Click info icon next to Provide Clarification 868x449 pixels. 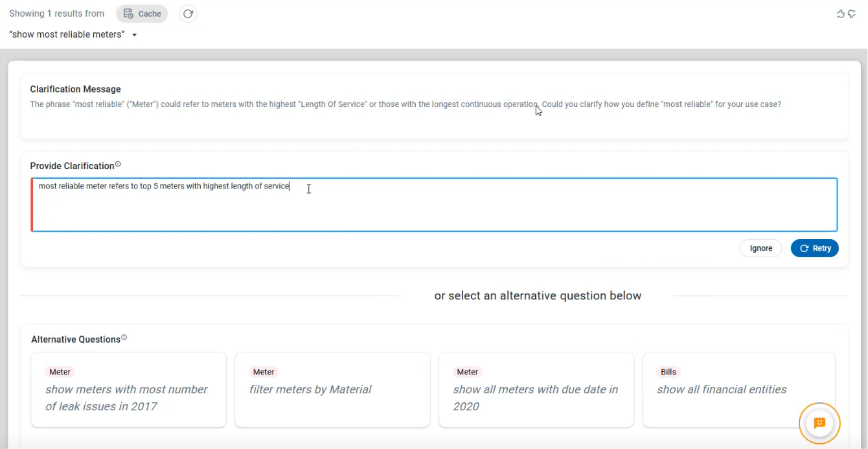click(118, 165)
